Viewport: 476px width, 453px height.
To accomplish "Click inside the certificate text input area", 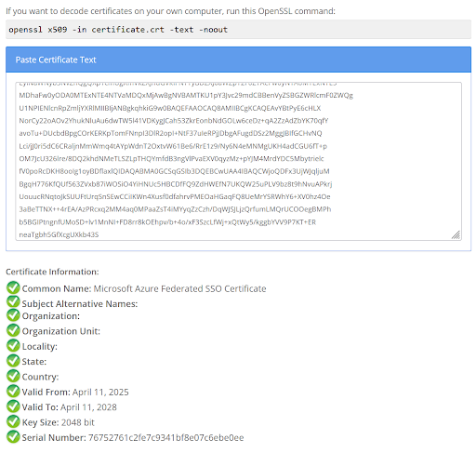I will 238,161.
